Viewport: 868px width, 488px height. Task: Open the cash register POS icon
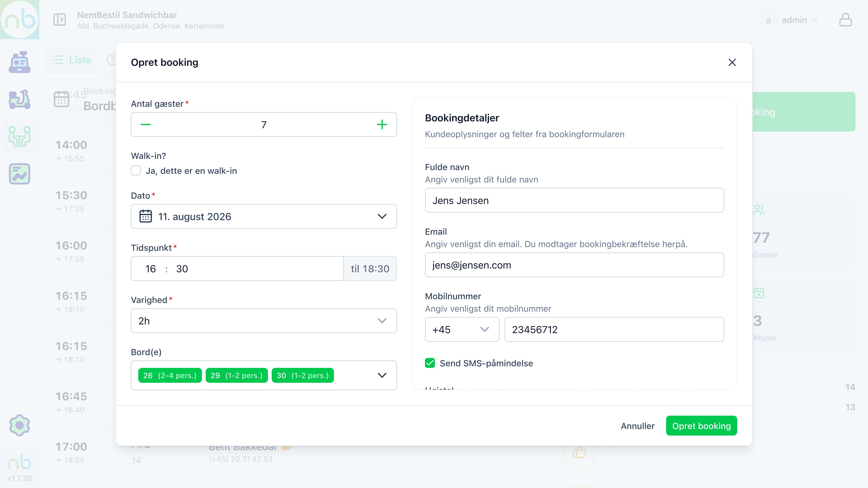click(x=20, y=62)
